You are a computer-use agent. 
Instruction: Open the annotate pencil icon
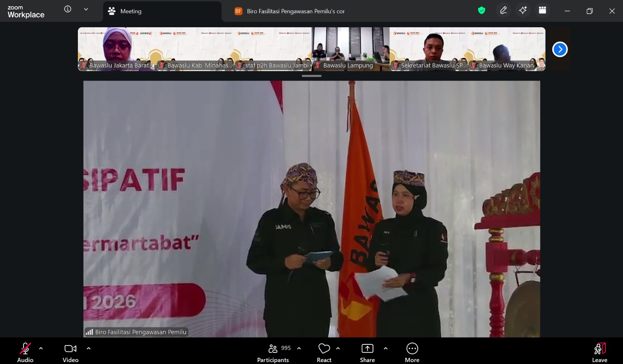[503, 11]
